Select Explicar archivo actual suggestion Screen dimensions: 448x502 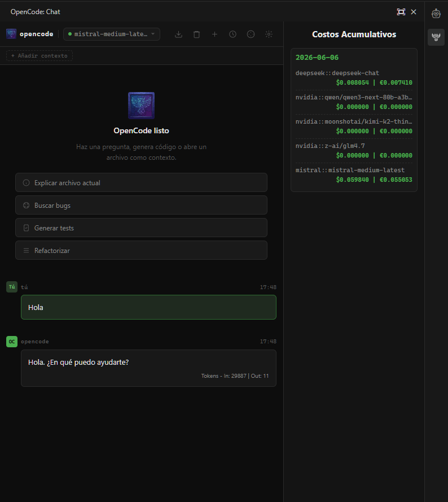141,183
